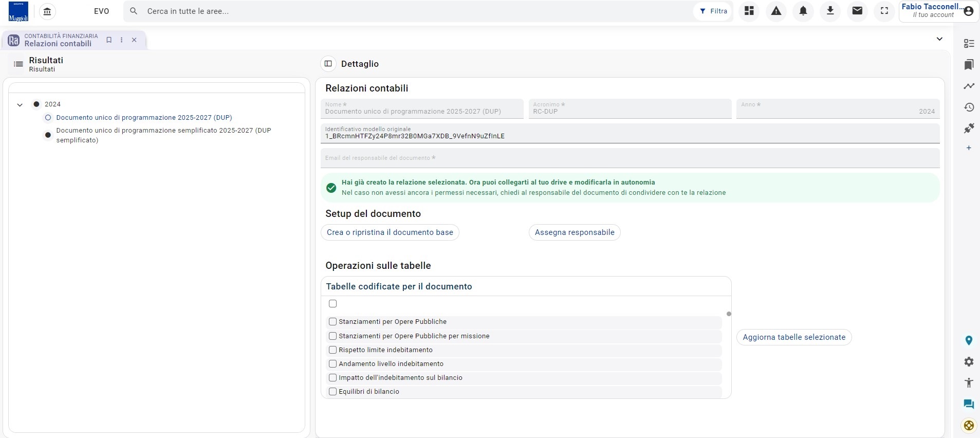Viewport: 980px width, 438px height.
Task: Open the chat bubble icon in the right sidebar
Action: 969,404
